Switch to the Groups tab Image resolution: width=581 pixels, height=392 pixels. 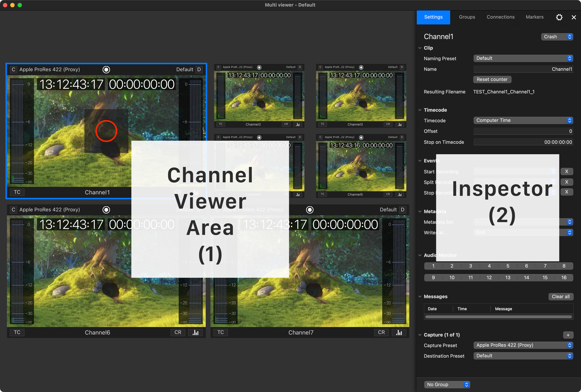pos(467,17)
